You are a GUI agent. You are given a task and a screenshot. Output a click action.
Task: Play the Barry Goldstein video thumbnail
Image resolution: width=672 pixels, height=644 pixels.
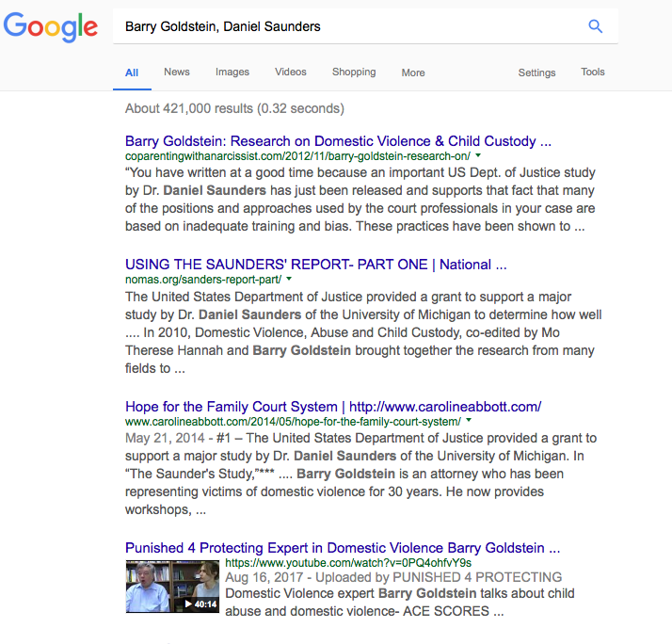(x=172, y=587)
